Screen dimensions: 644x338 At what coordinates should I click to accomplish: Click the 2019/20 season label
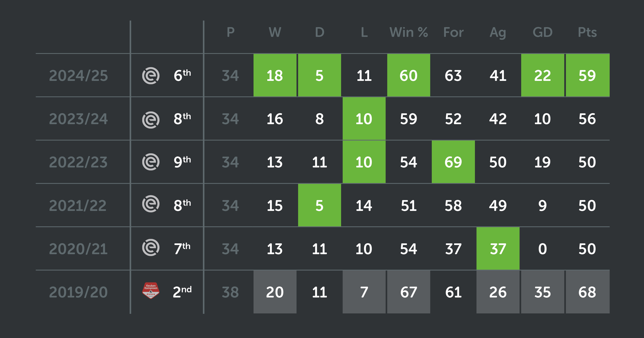click(x=78, y=292)
